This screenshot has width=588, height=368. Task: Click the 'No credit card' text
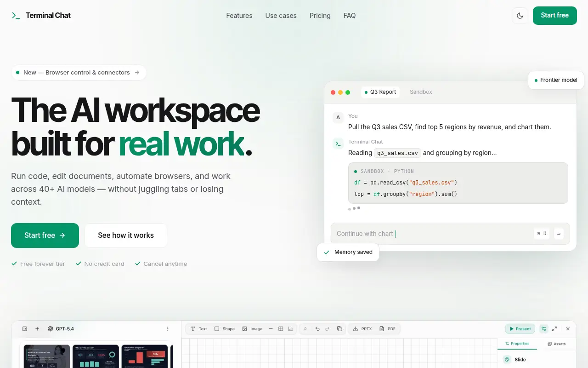click(104, 264)
